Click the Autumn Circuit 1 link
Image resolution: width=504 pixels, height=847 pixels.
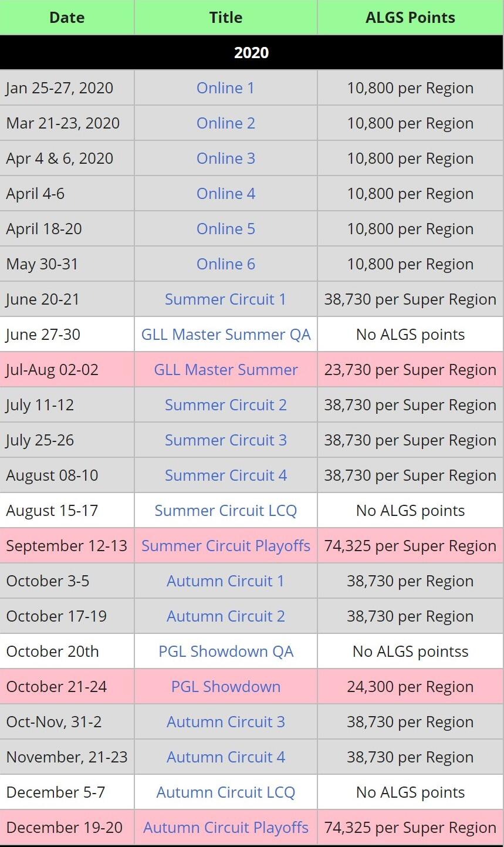[225, 581]
